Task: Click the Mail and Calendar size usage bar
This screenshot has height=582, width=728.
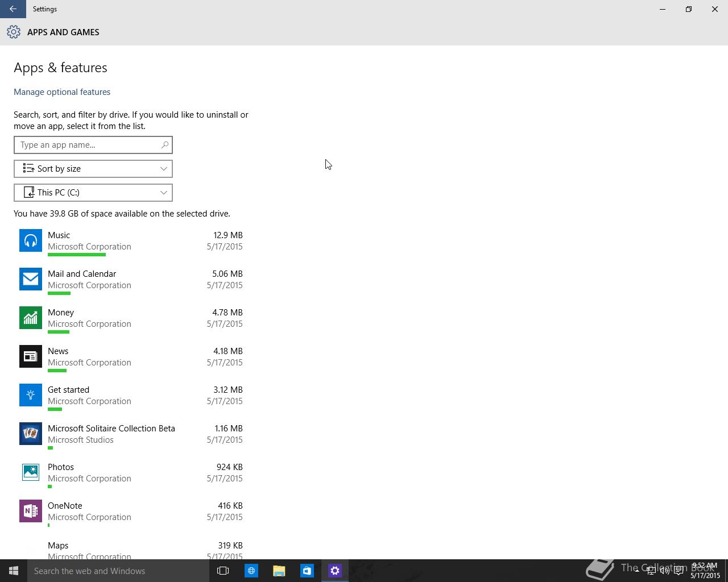Action: point(59,293)
